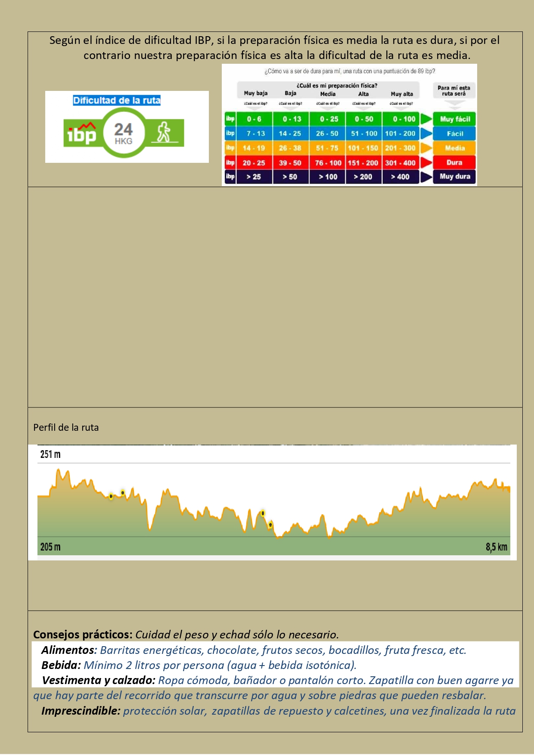Click the leftmost yellow waypoint on the elevation profile
The image size is (534, 756).
111,496
